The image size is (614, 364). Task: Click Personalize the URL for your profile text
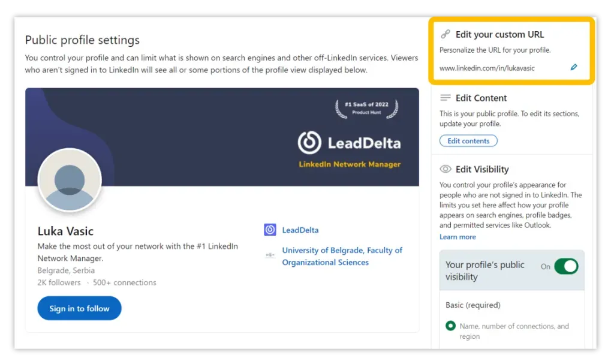[x=495, y=50]
